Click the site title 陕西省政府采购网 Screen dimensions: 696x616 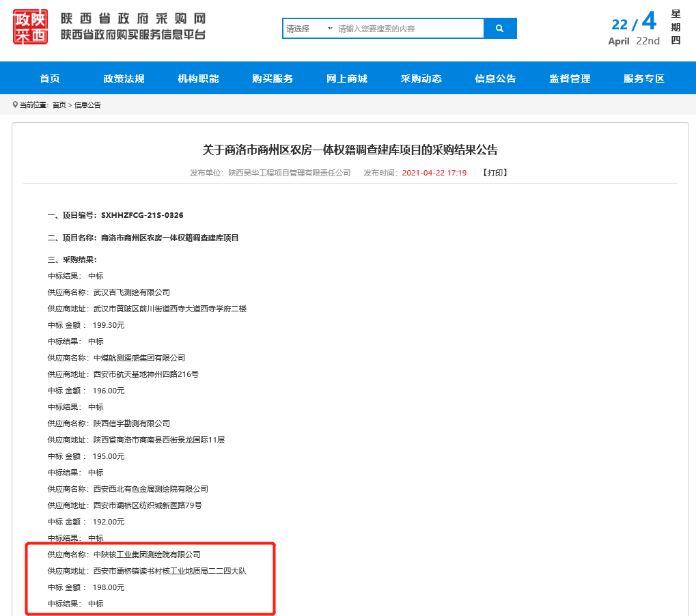pos(133,18)
